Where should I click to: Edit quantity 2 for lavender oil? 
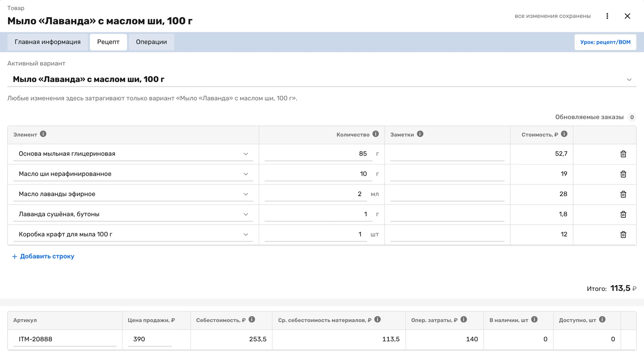(316, 194)
